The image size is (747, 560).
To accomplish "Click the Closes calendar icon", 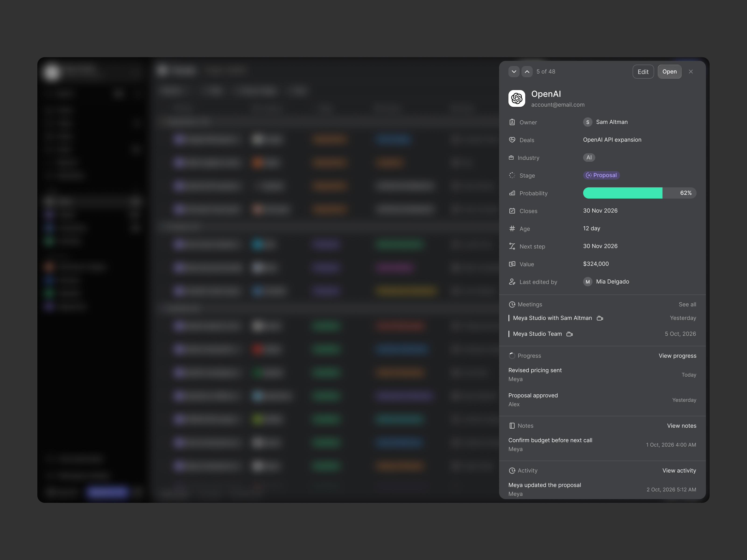I will (x=512, y=211).
